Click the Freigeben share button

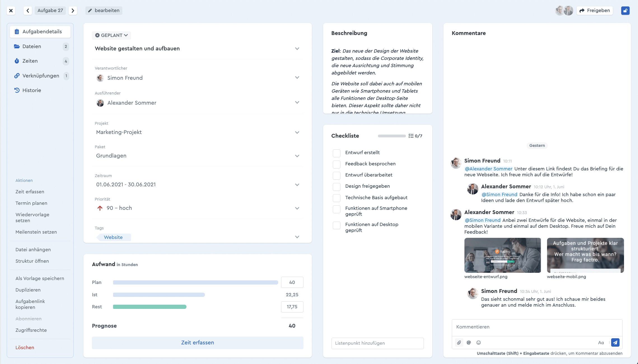click(595, 11)
